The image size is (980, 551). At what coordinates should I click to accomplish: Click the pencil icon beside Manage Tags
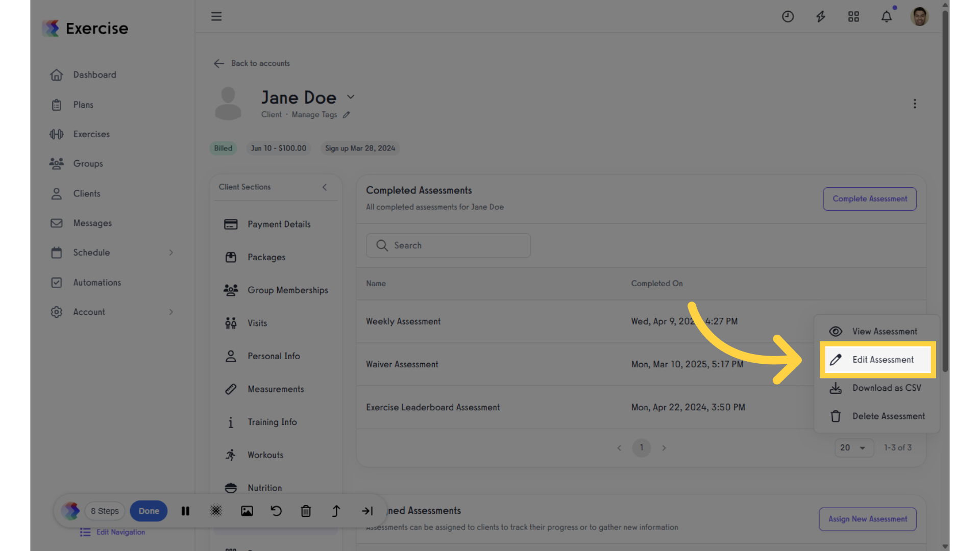click(x=347, y=115)
